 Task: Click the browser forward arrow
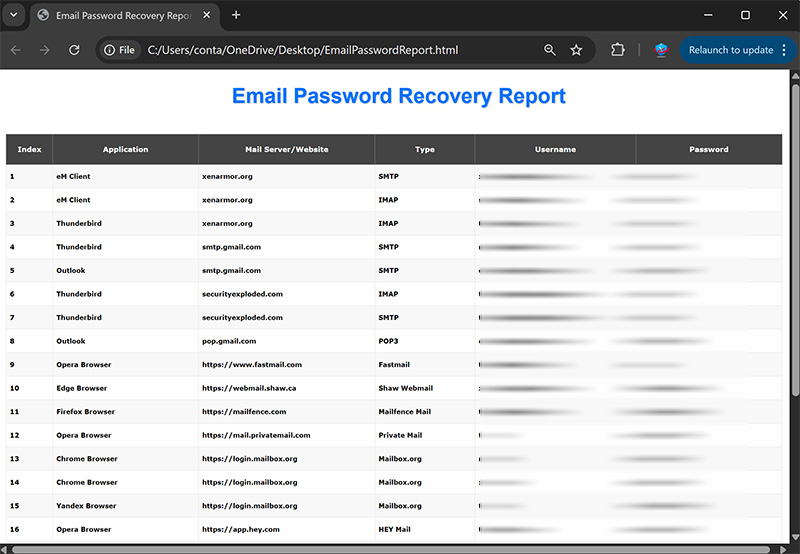(45, 50)
